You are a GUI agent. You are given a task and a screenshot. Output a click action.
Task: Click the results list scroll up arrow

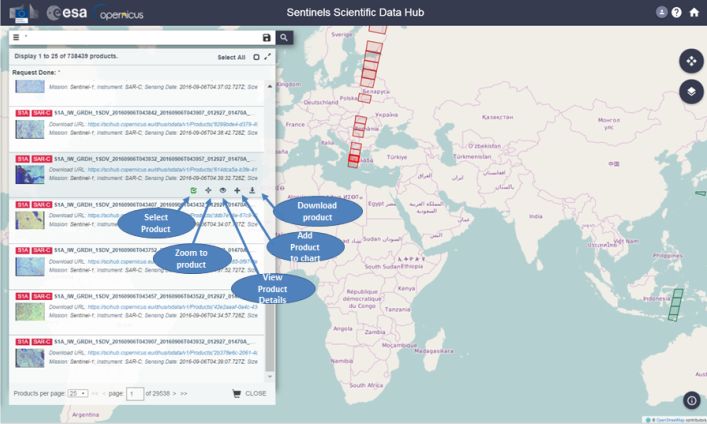click(270, 86)
